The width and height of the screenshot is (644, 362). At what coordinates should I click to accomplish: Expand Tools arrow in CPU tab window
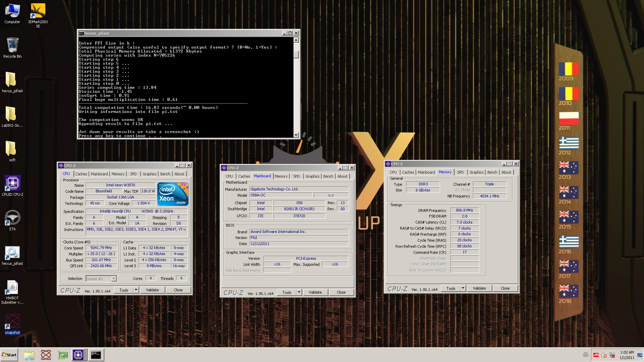coord(136,290)
